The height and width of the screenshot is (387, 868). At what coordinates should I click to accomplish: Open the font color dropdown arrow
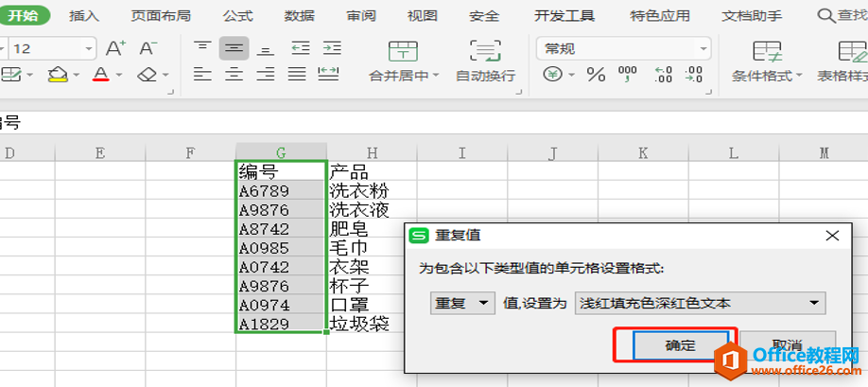tap(118, 74)
